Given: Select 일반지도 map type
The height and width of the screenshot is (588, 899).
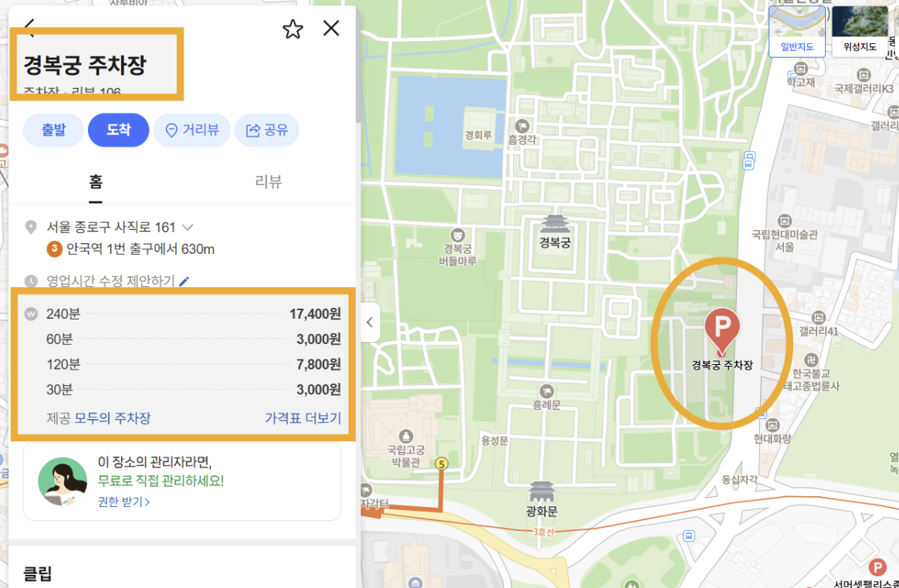Looking at the screenshot, I should coord(797,32).
